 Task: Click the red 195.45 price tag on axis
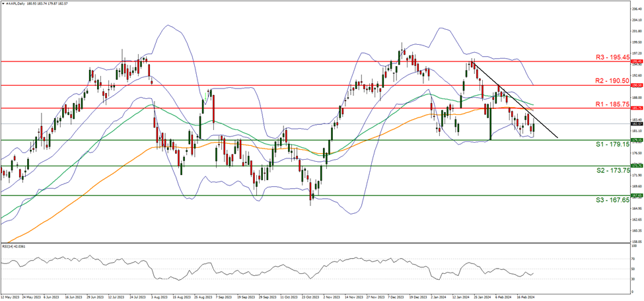tap(637, 61)
